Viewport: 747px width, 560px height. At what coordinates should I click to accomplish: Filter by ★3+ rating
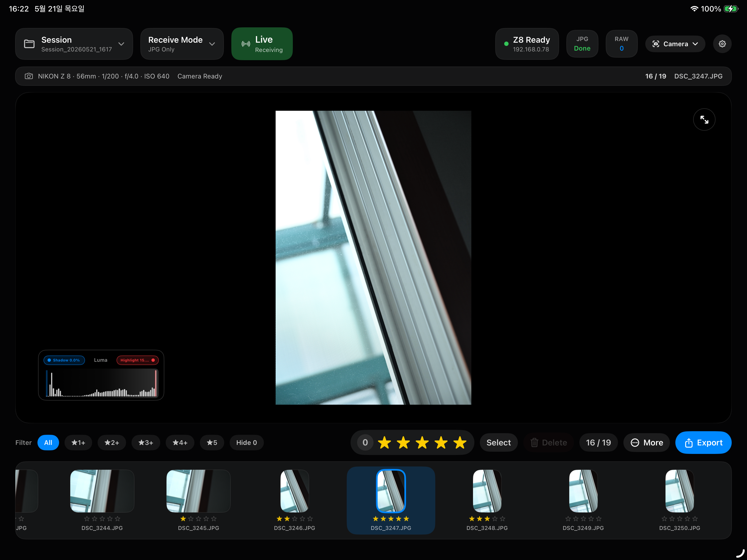pyautogui.click(x=146, y=442)
